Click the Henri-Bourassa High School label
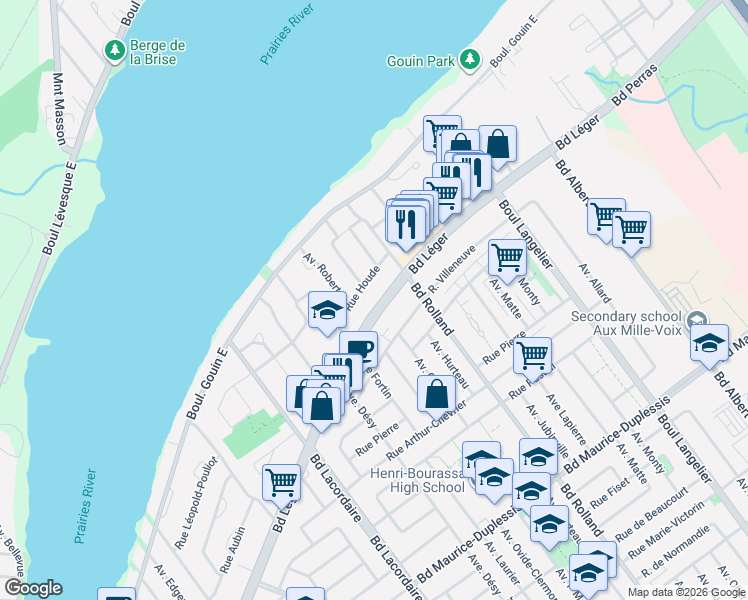Screen dimensions: 748x600 click(417, 480)
